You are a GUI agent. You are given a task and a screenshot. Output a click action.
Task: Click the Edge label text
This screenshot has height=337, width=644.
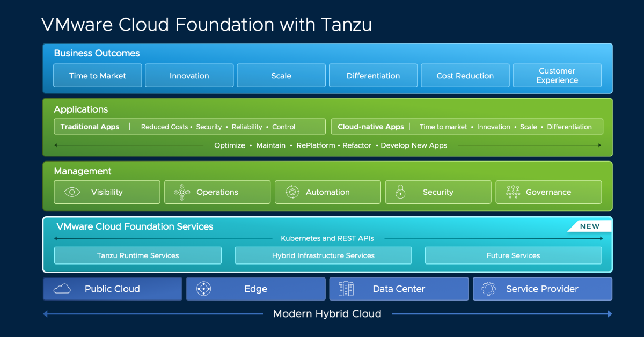(255, 289)
